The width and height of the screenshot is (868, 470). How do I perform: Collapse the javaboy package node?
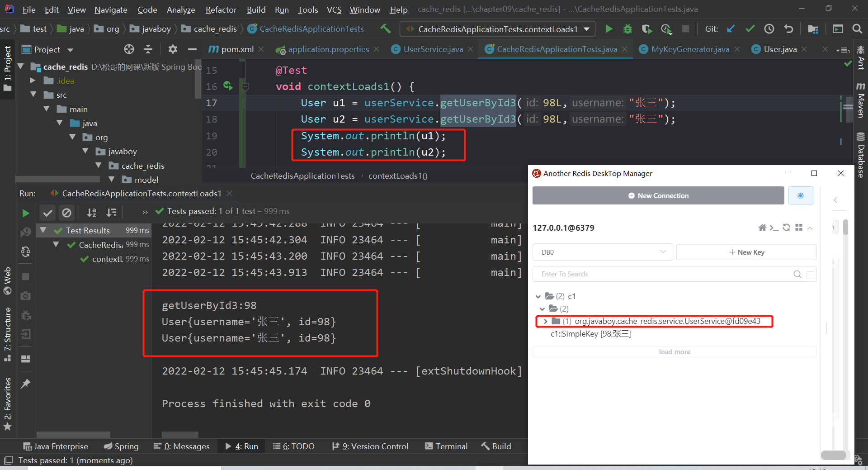coord(85,151)
